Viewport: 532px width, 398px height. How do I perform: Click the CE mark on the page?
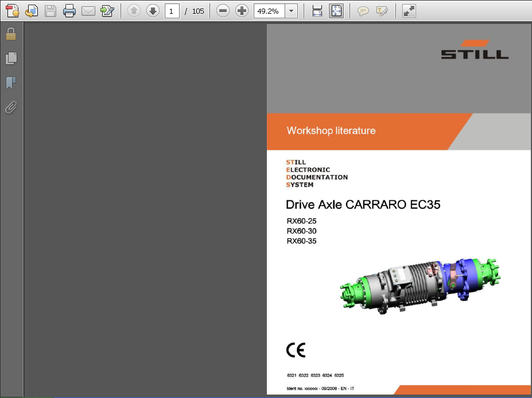(x=296, y=350)
